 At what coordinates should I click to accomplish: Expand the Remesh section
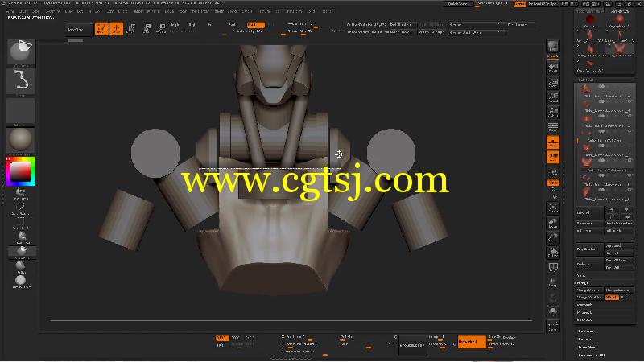[x=585, y=305]
